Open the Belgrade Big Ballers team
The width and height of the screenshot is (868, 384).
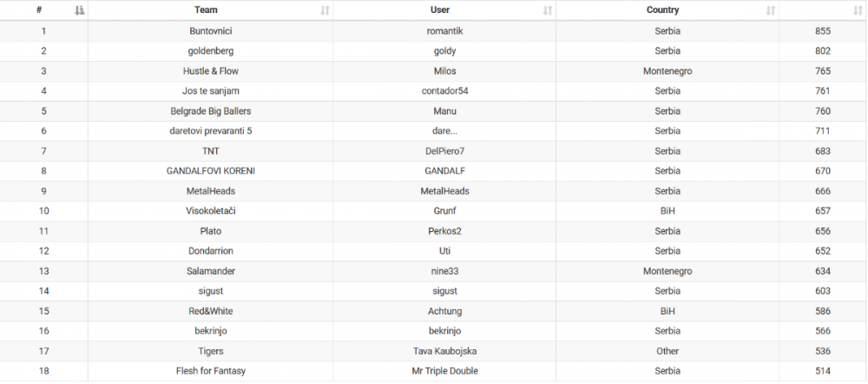tap(210, 111)
